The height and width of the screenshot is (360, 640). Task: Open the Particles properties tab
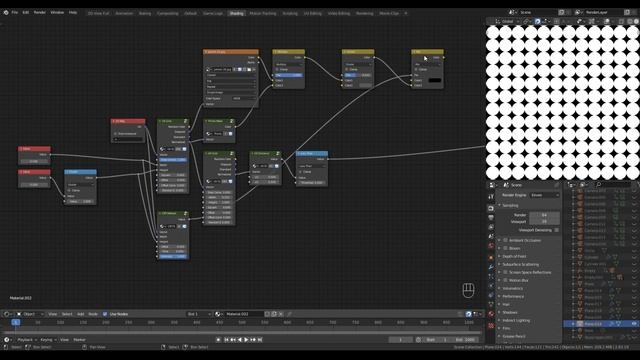491,276
